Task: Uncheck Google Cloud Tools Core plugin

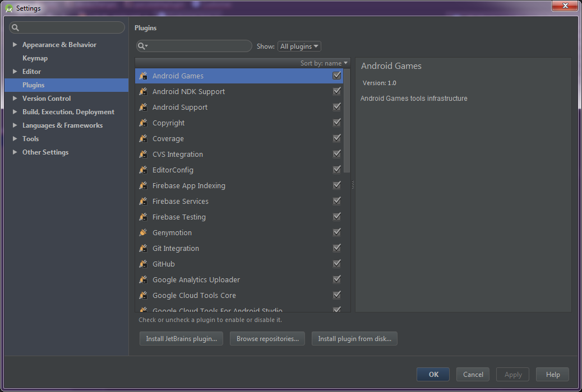Action: [336, 295]
